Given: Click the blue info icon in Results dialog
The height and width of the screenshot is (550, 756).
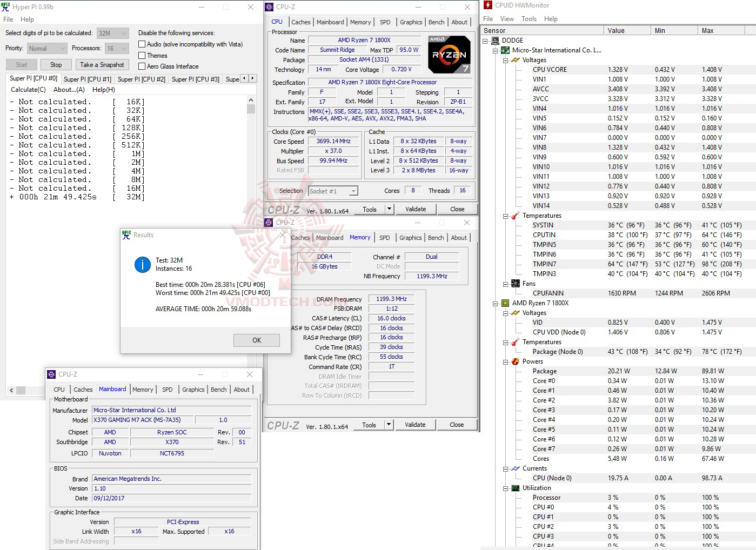Looking at the screenshot, I should click(x=142, y=264).
